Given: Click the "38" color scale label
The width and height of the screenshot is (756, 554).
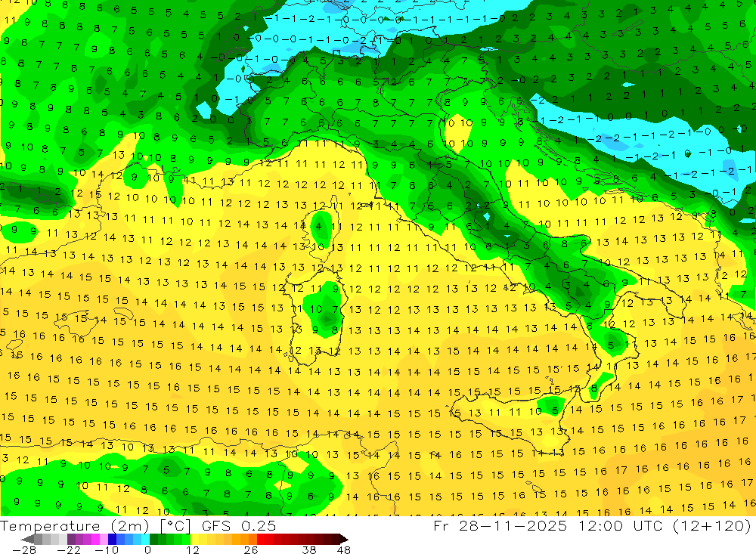Looking at the screenshot, I should click(309, 549).
